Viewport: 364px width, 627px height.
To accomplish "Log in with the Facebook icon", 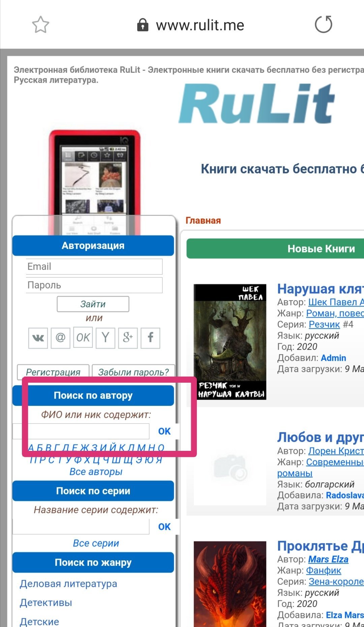I will point(150,338).
